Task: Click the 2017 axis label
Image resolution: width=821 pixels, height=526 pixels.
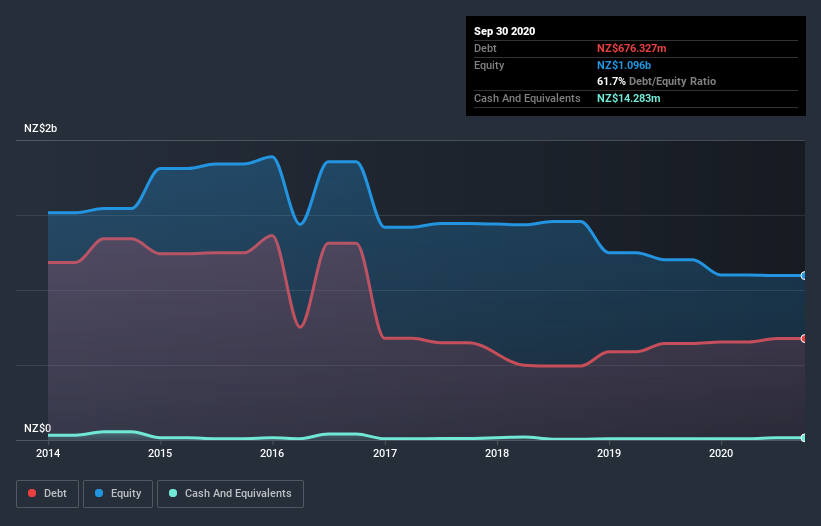Action: coord(385,453)
